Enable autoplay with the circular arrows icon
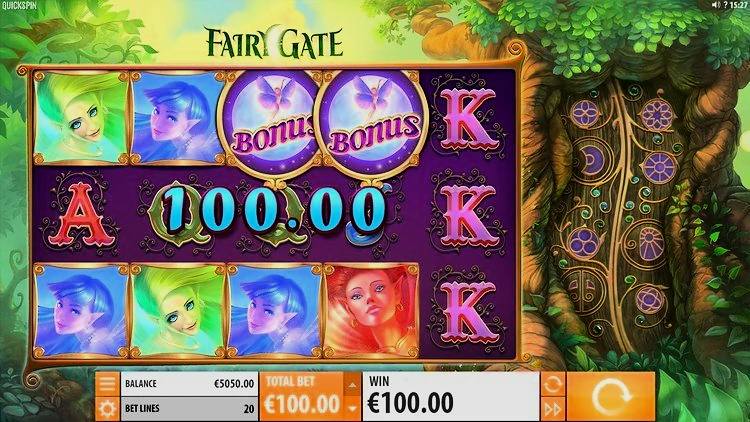The width and height of the screenshot is (750, 422). [x=552, y=384]
